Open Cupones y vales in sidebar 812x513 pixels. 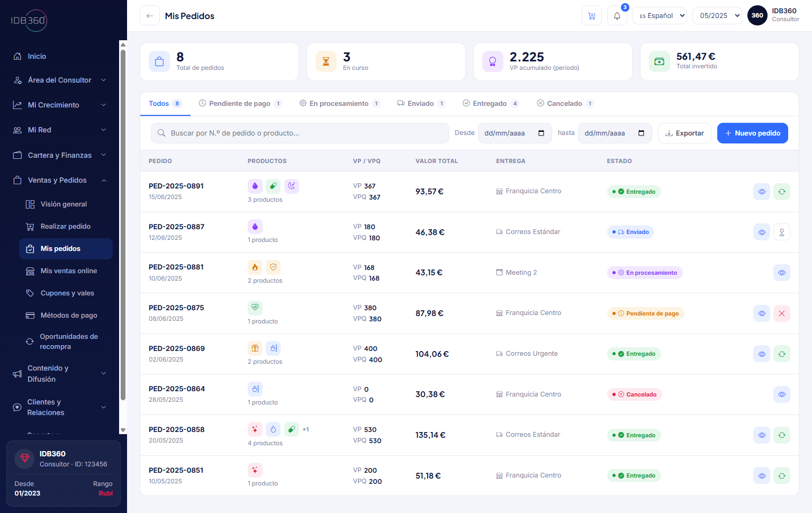coord(66,293)
